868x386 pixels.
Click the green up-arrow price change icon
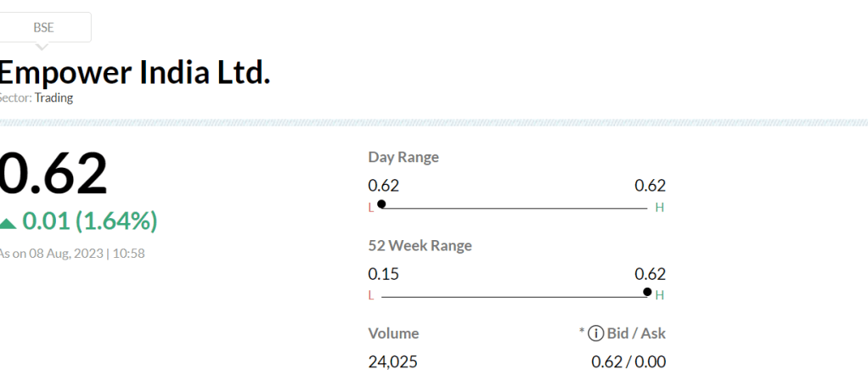pos(8,223)
